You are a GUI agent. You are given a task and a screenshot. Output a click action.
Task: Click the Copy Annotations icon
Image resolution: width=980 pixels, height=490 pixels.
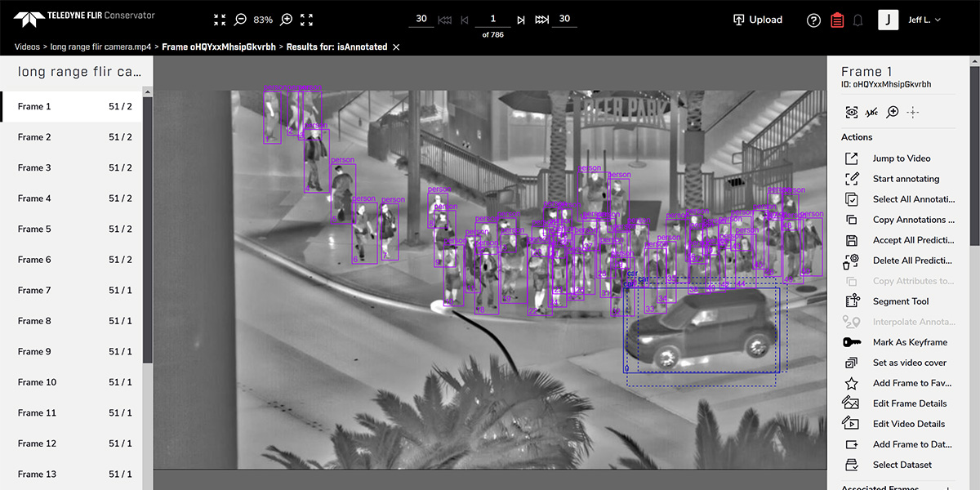[x=852, y=220]
